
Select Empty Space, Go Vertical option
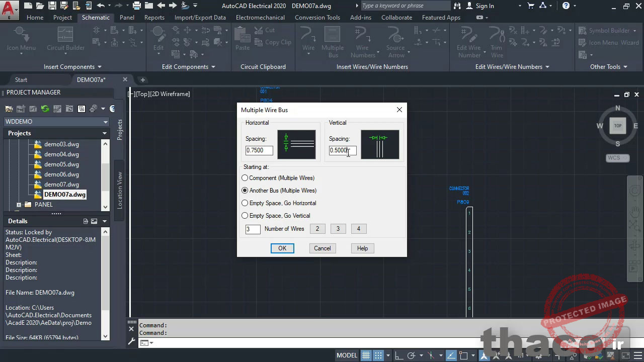(x=245, y=215)
